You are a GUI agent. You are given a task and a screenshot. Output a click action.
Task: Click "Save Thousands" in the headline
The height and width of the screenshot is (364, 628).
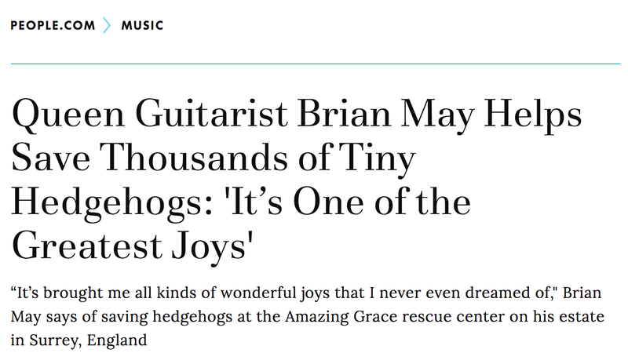pyautogui.click(x=150, y=158)
